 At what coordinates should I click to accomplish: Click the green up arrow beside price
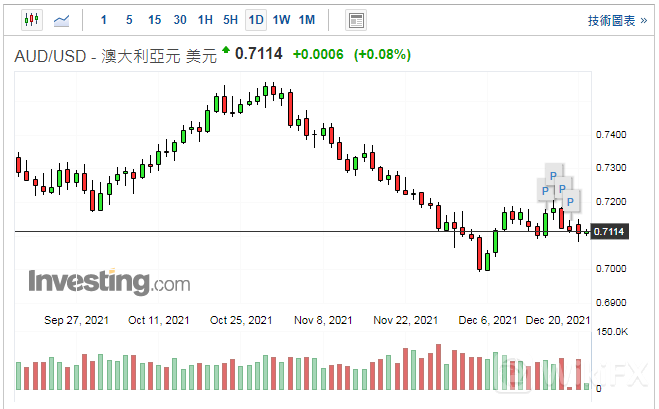(x=226, y=50)
